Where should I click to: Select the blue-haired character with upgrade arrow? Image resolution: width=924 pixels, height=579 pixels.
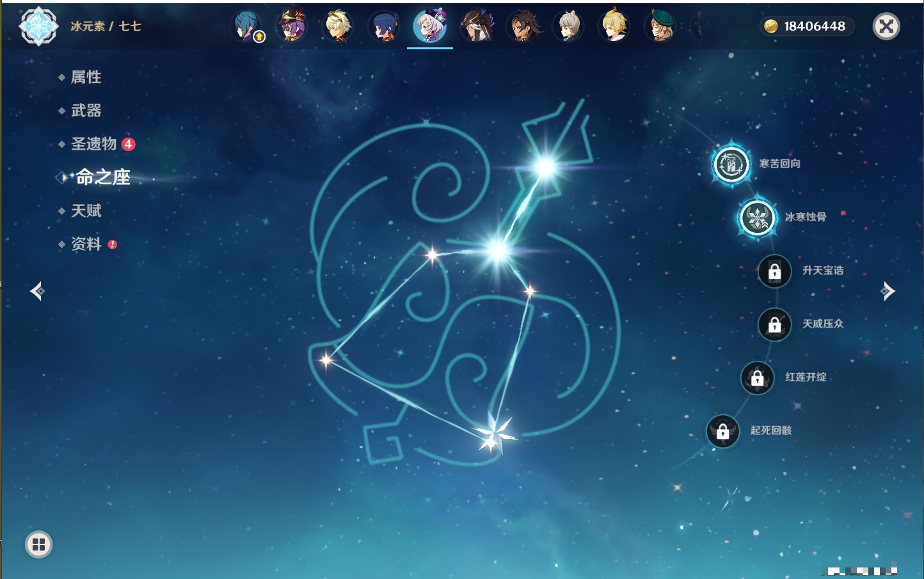247,26
